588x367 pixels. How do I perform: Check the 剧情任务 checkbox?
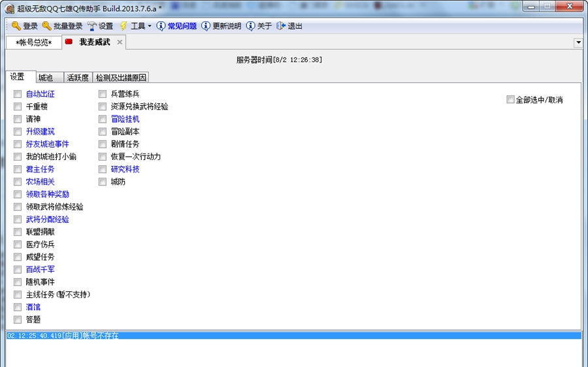point(103,144)
